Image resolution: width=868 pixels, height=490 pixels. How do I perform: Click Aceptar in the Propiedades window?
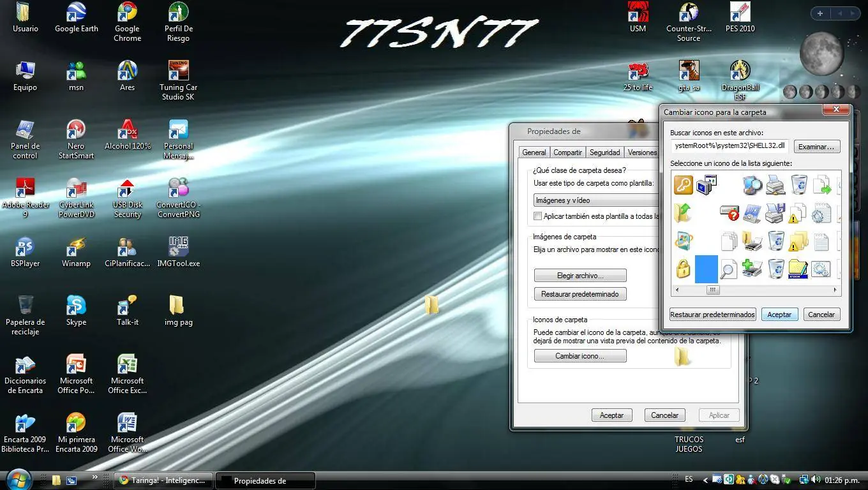point(611,415)
